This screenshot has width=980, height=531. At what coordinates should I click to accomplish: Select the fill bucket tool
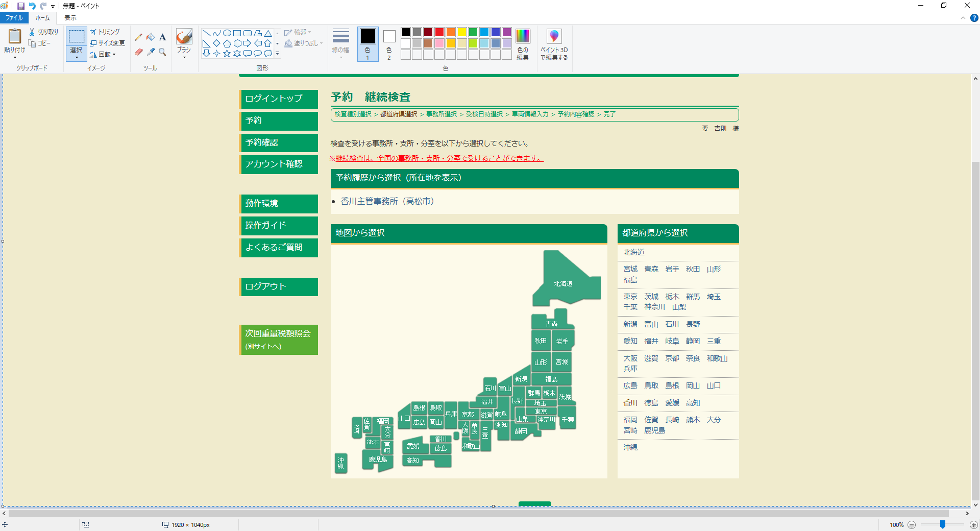click(151, 37)
